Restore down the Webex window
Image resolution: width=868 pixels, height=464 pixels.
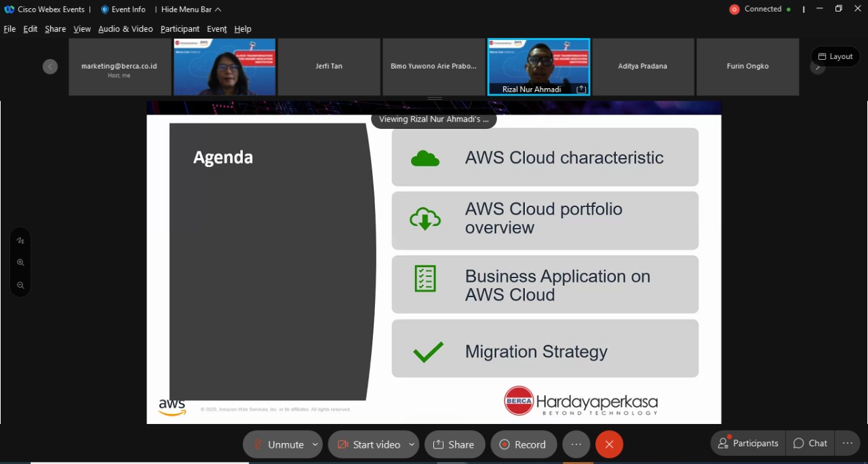(839, 9)
